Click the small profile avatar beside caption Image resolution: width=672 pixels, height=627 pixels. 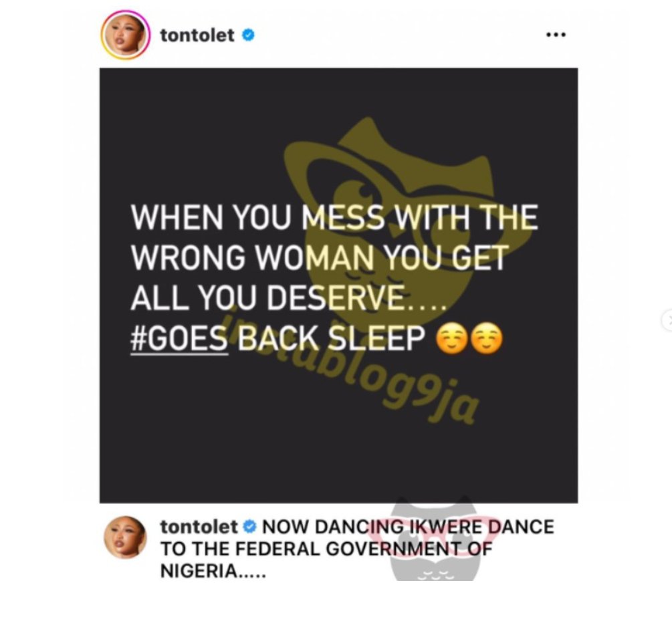point(125,537)
